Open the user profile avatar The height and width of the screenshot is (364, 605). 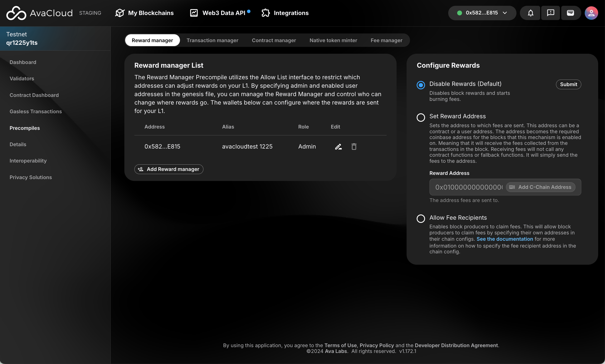pos(591,13)
